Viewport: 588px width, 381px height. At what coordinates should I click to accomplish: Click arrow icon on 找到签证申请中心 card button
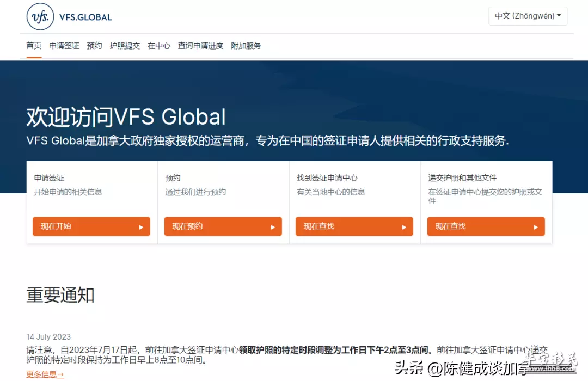click(404, 228)
